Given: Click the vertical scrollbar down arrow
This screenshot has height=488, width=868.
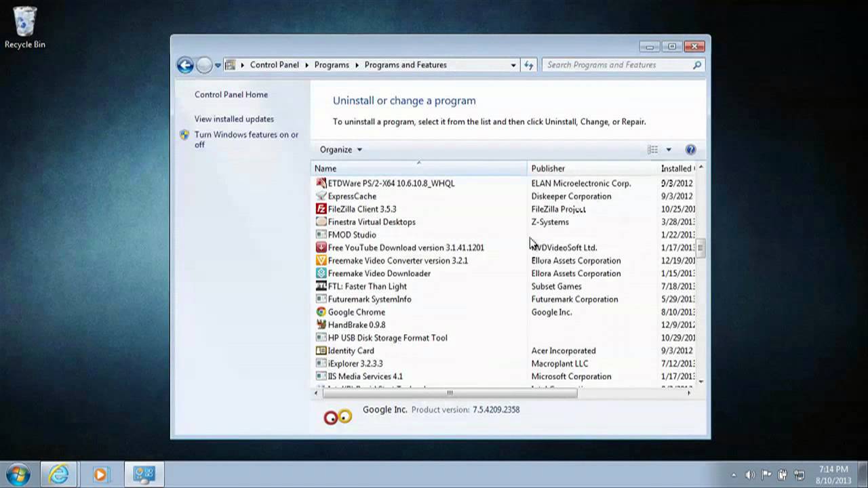Looking at the screenshot, I should coord(701,382).
